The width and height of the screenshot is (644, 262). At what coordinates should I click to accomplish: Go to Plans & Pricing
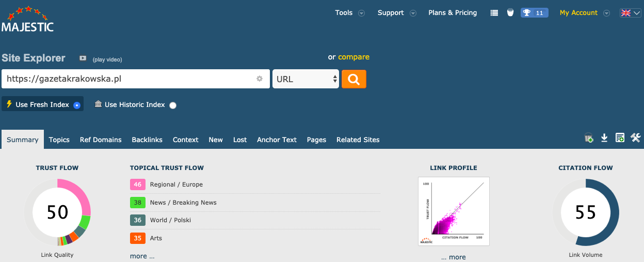point(453,13)
